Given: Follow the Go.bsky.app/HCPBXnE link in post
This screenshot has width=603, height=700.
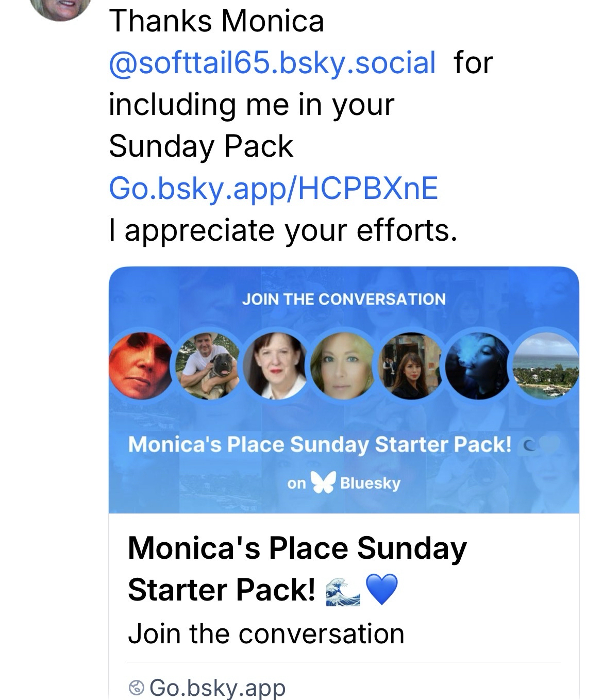Looking at the screenshot, I should click(x=273, y=188).
